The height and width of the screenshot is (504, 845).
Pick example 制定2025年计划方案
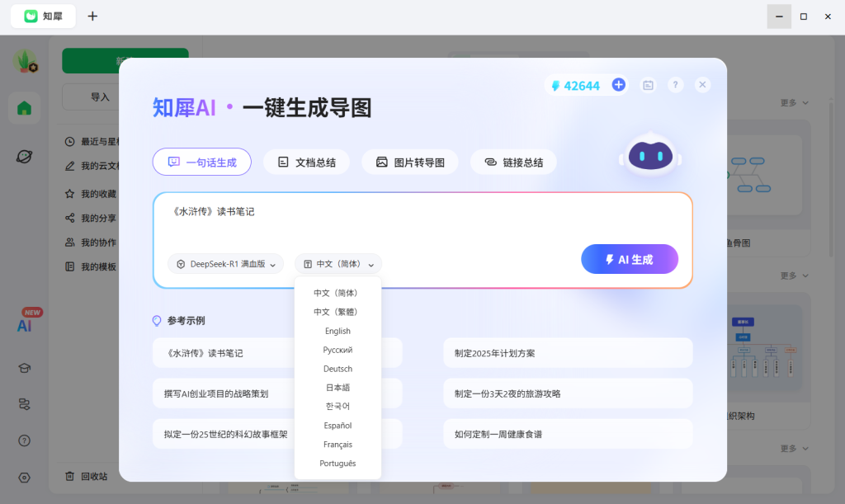point(568,353)
